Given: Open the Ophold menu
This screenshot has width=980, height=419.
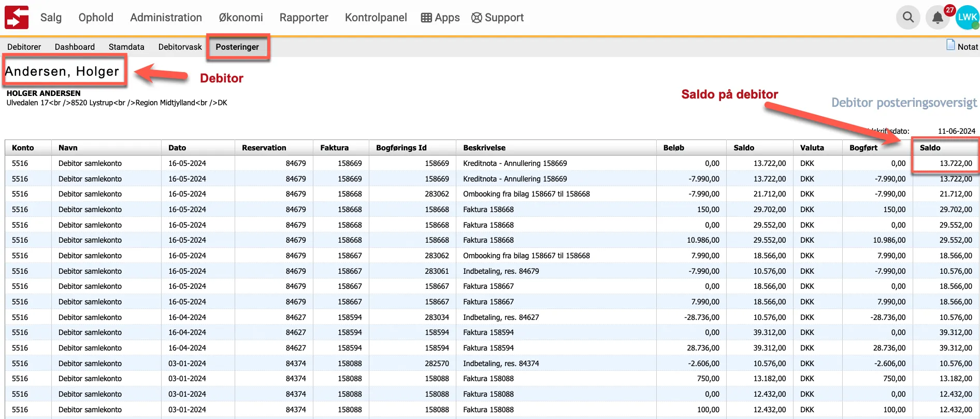Looking at the screenshot, I should point(96,18).
